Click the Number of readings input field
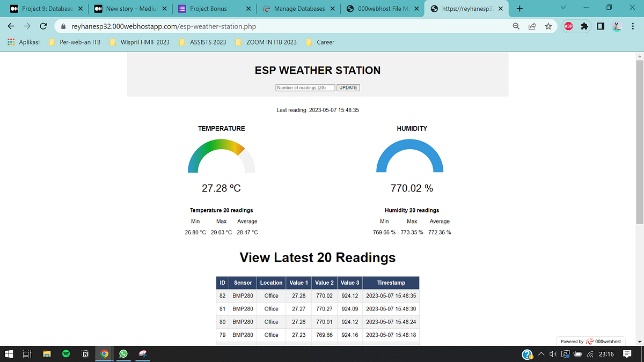The width and height of the screenshot is (644, 362). [x=305, y=87]
